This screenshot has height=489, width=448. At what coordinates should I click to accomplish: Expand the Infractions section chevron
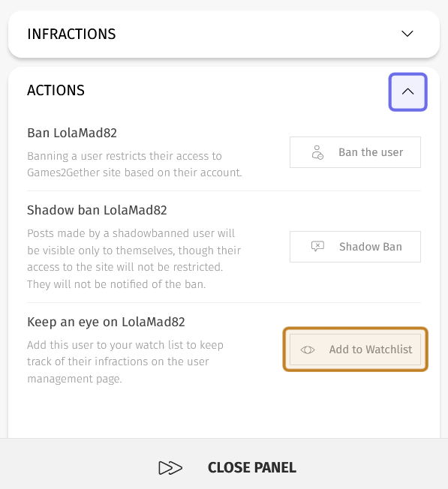pos(407,34)
